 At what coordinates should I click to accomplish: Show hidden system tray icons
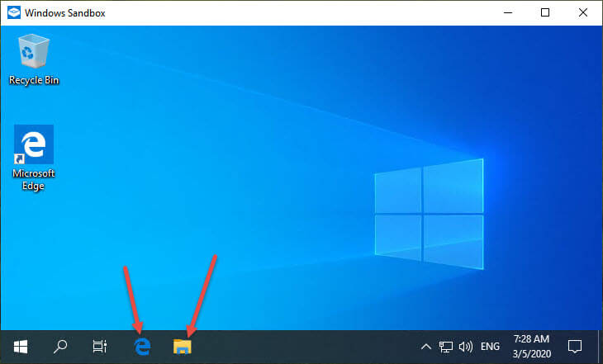(x=425, y=347)
